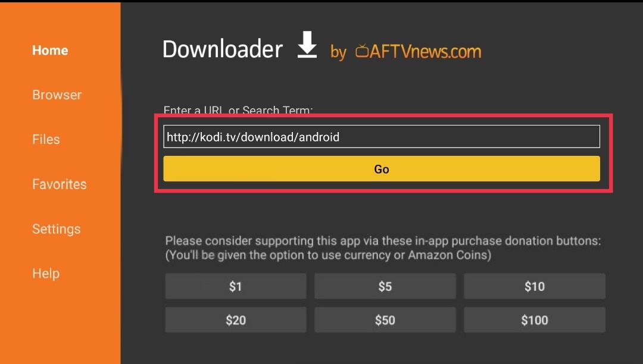Select Help in the sidebar

[46, 274]
